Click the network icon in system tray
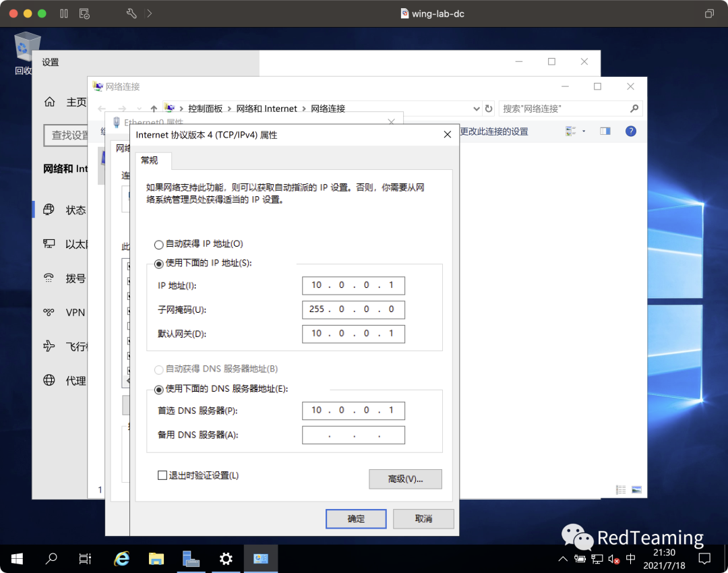 point(597,559)
